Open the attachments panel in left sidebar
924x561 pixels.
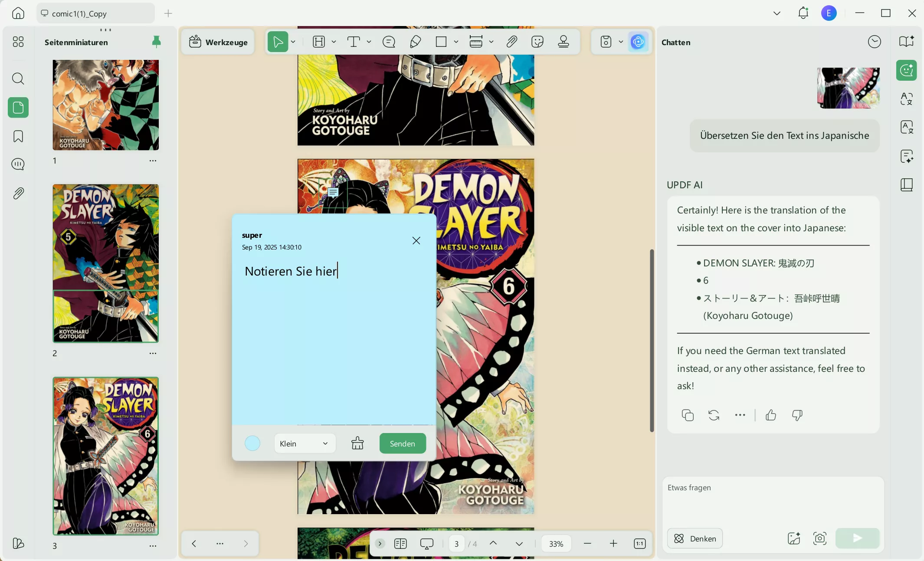[18, 193]
